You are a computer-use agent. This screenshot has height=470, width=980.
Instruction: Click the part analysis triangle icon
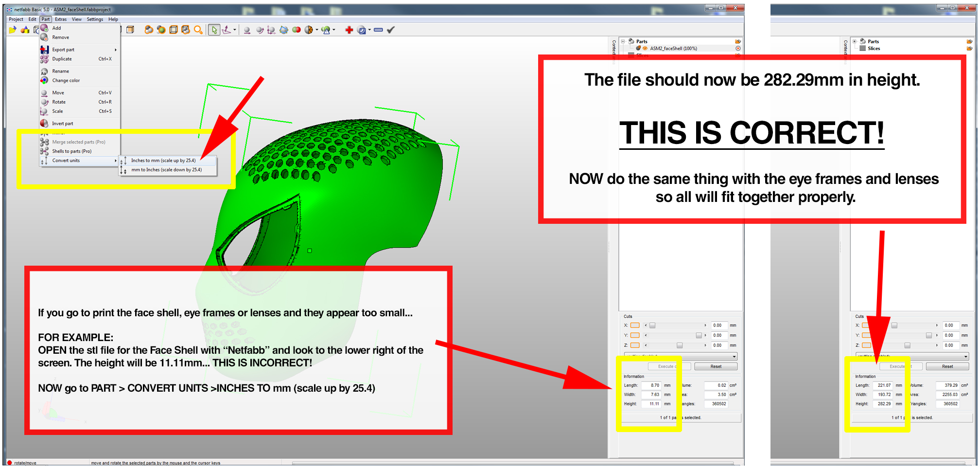326,30
